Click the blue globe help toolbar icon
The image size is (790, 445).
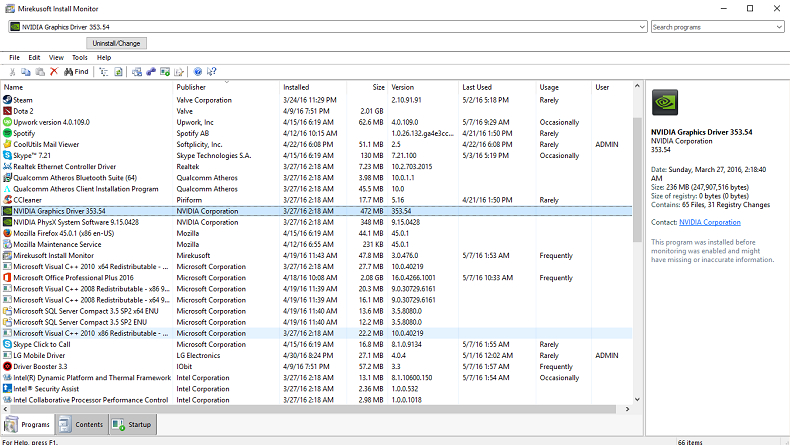coord(198,72)
